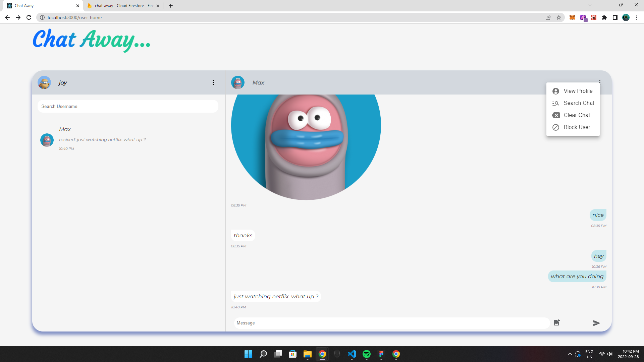Open File Explorer from taskbar
Image resolution: width=644 pixels, height=362 pixels.
tap(308, 354)
